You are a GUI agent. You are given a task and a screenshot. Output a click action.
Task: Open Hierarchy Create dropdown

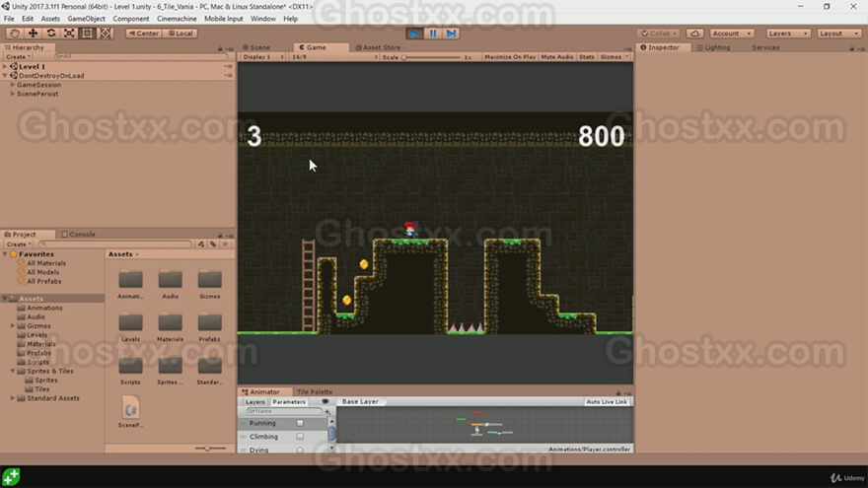coord(18,57)
